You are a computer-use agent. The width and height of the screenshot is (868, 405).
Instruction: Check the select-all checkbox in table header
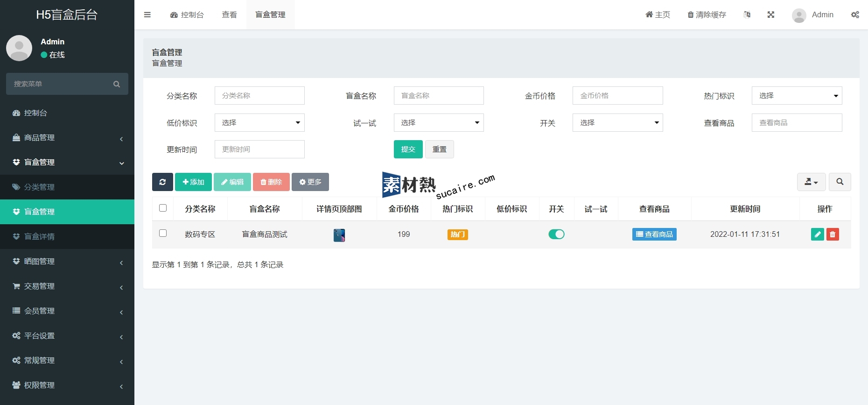[x=163, y=208]
